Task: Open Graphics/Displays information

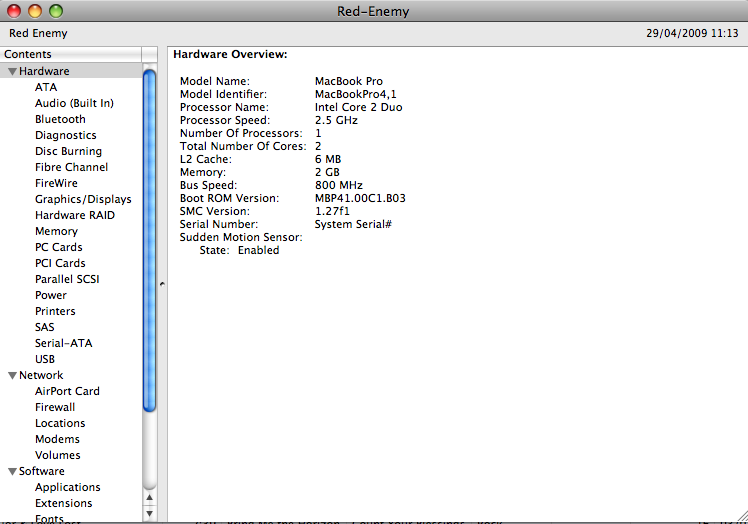Action: coord(83,199)
